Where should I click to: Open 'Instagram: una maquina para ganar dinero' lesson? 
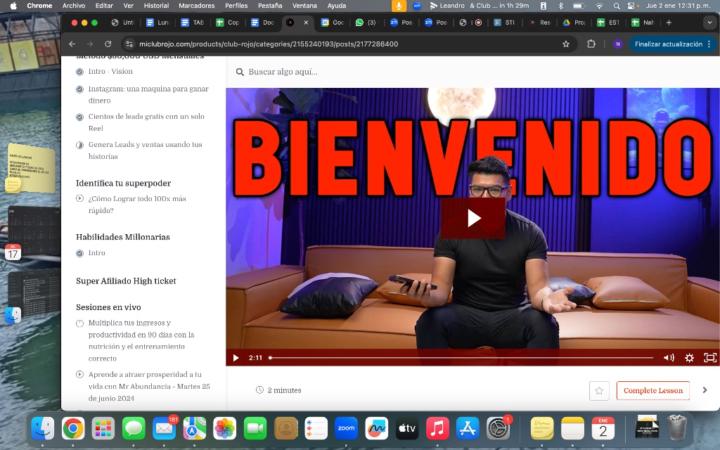tap(148, 95)
